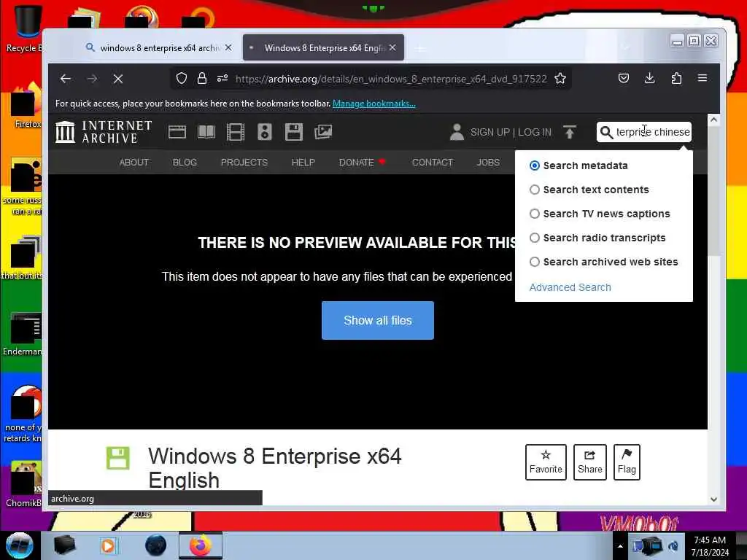Close the windows 8 enterprise x64 archive search tab

tap(228, 47)
